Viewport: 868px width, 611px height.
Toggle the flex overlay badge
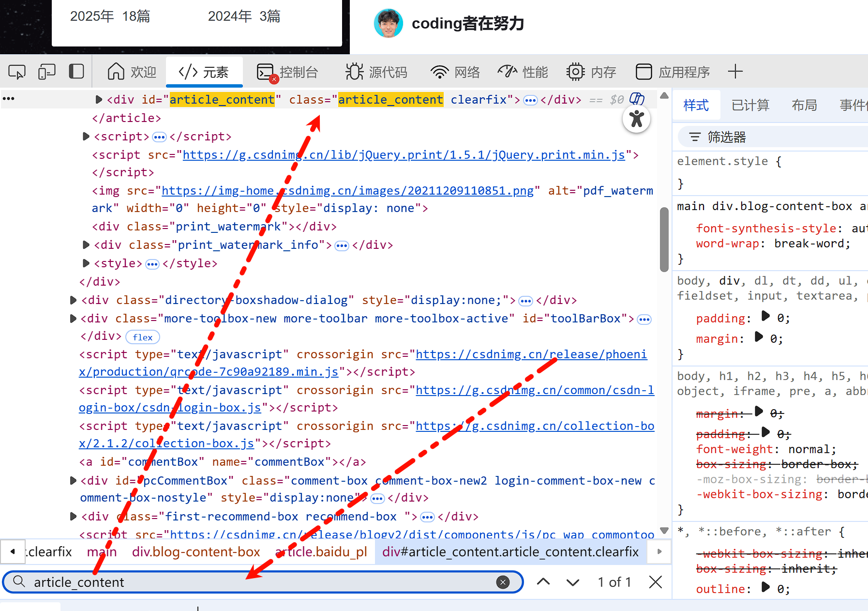point(142,336)
